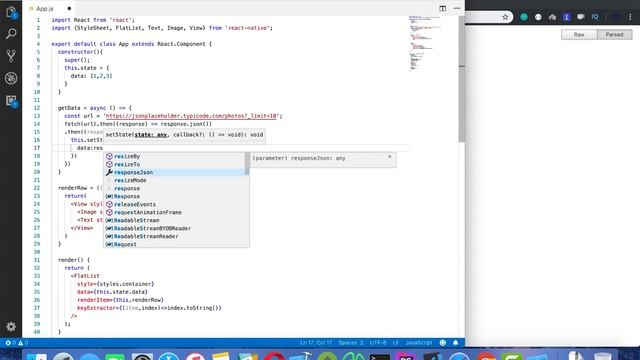Open the Search view in the activity bar
The height and width of the screenshot is (360, 640).
pos(11,33)
